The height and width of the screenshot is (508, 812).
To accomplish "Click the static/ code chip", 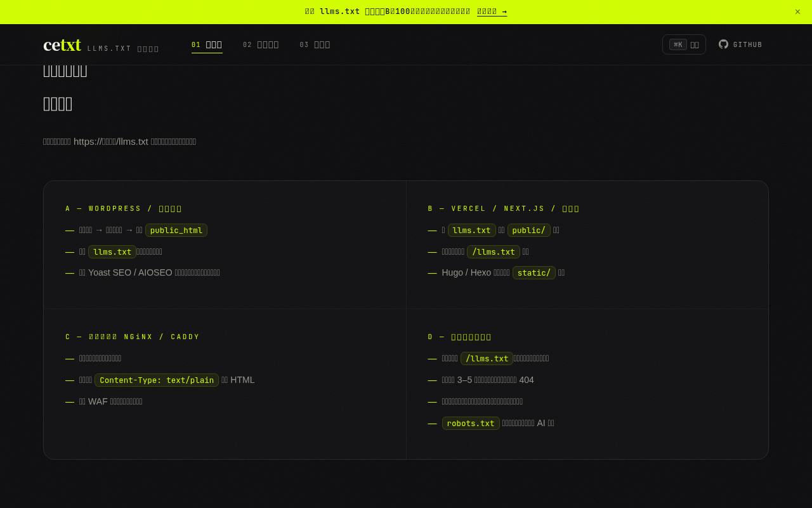I will (534, 272).
